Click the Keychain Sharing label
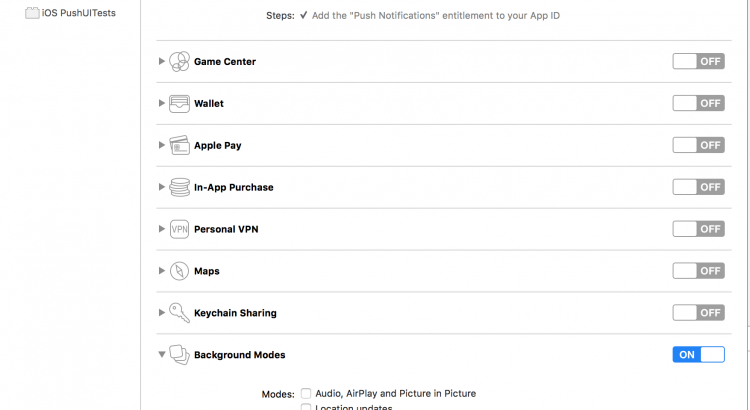This screenshot has height=410, width=750. coord(235,313)
